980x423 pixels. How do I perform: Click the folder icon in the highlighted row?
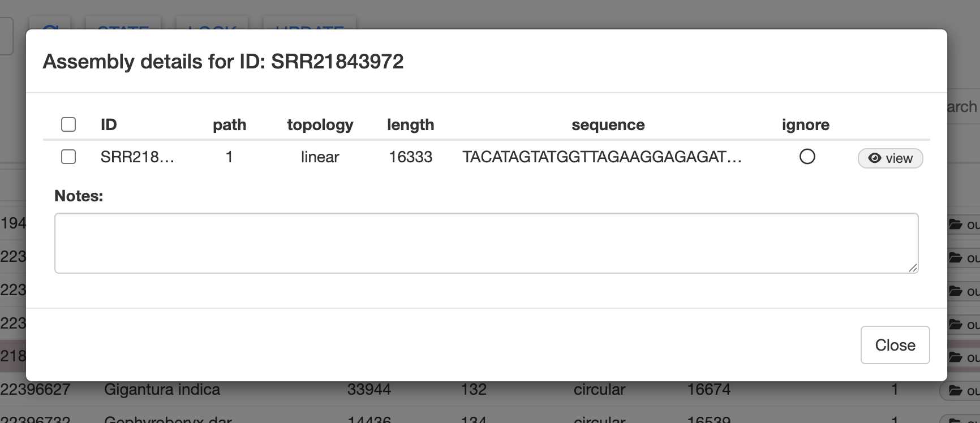[x=955, y=357]
